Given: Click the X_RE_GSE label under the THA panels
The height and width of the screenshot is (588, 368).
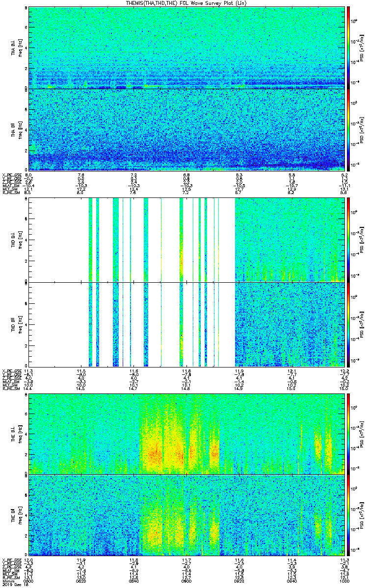Looking at the screenshot, I should (11, 175).
